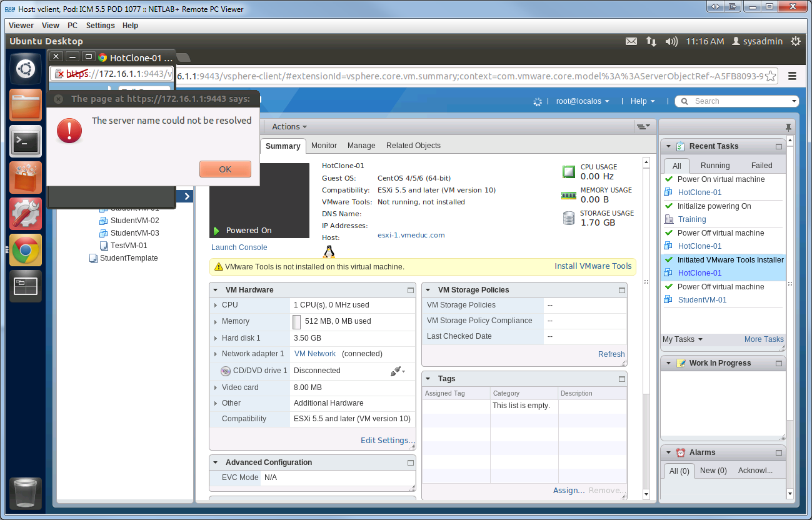This screenshot has width=812, height=520.
Task: Click OK in the alert dialog
Action: (x=225, y=169)
